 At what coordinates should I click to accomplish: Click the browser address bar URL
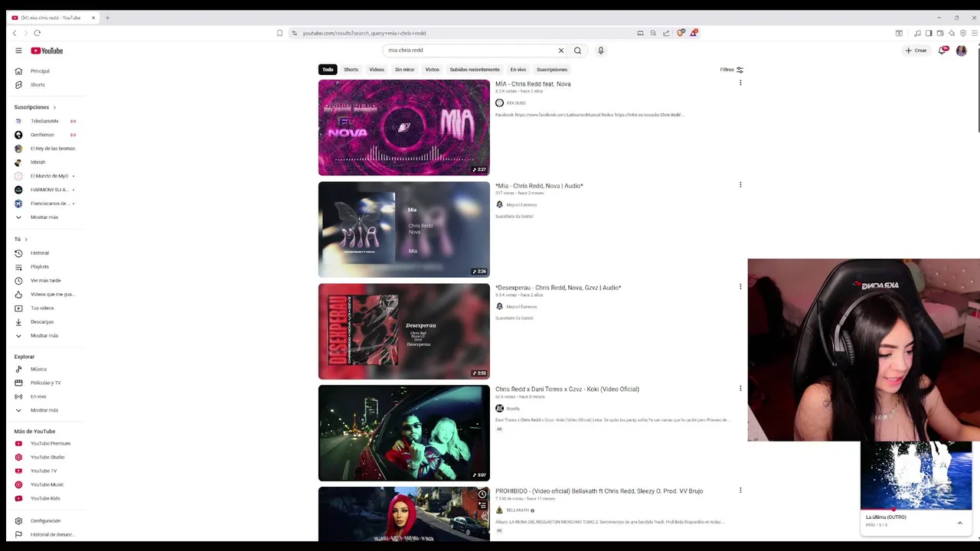click(x=364, y=33)
